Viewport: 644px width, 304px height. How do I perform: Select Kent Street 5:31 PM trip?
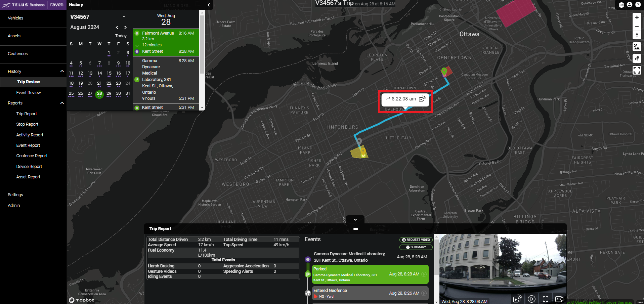pos(166,107)
